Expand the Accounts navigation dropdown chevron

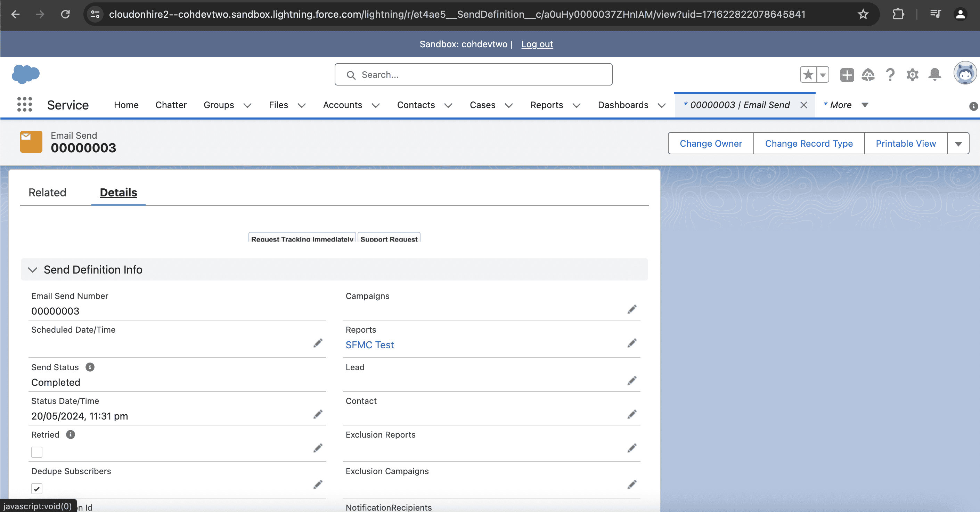click(375, 105)
